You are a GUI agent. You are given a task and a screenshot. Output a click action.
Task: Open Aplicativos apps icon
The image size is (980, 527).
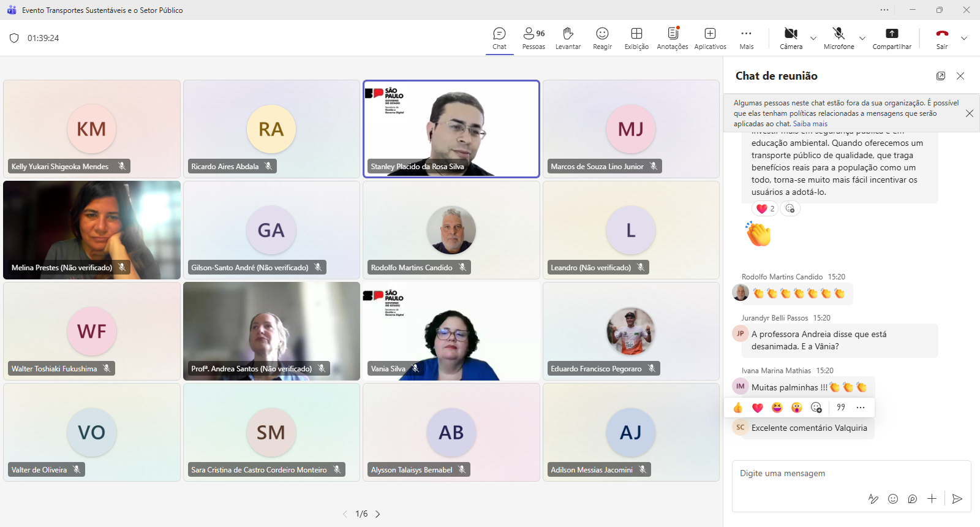click(x=710, y=38)
